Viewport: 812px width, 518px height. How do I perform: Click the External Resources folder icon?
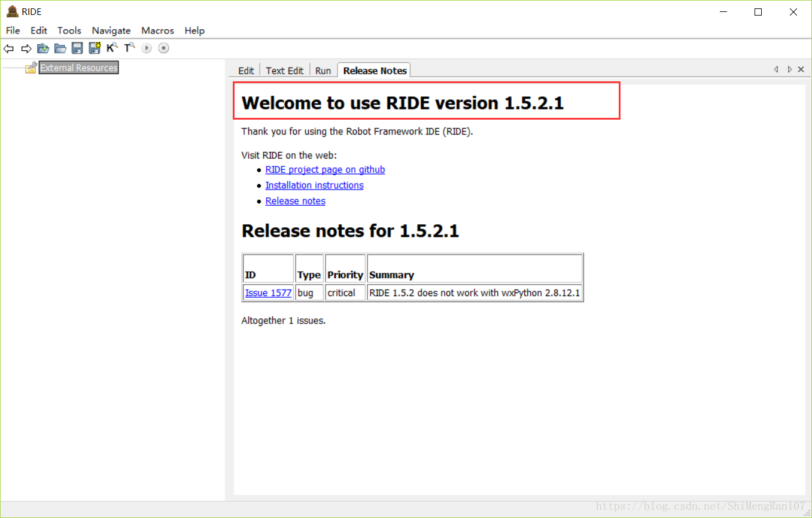coord(31,68)
